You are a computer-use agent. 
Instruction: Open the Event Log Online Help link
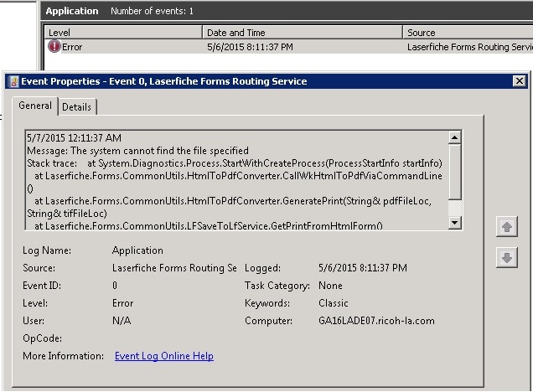164,356
